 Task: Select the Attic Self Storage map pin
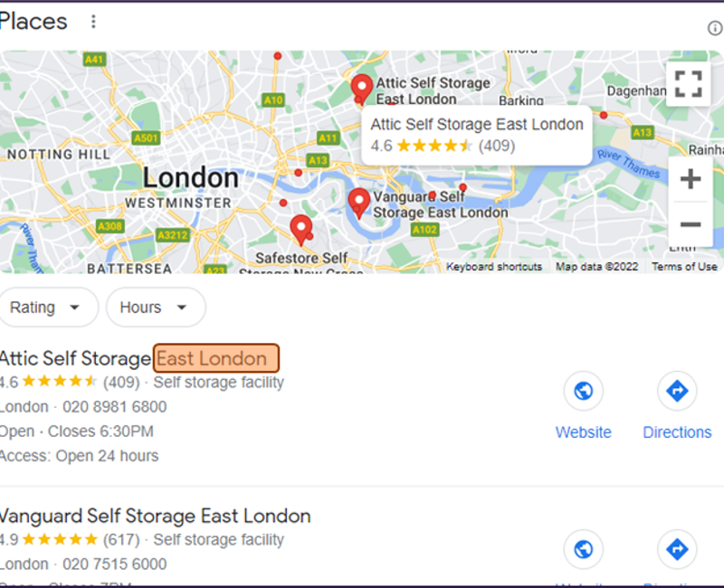tap(361, 89)
